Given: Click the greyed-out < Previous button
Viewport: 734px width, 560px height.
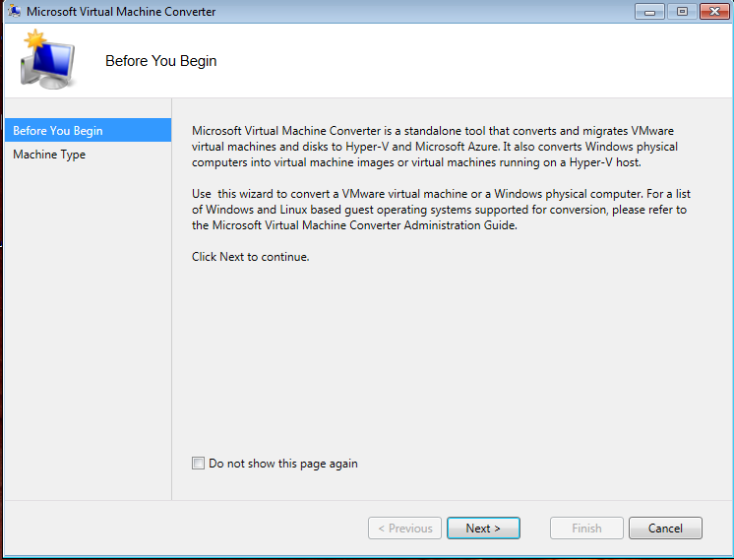Looking at the screenshot, I should pyautogui.click(x=404, y=529).
